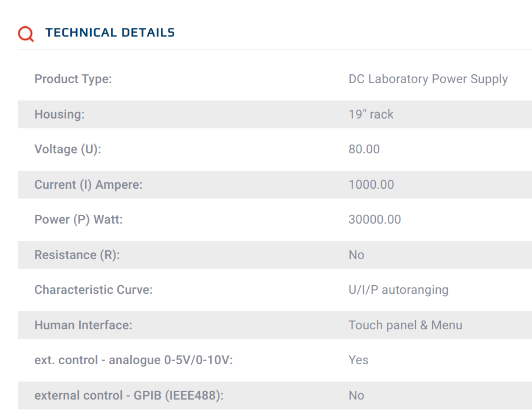Select the Characteristic Curve label
Viewport: 532px width, 410px height.
[94, 290]
